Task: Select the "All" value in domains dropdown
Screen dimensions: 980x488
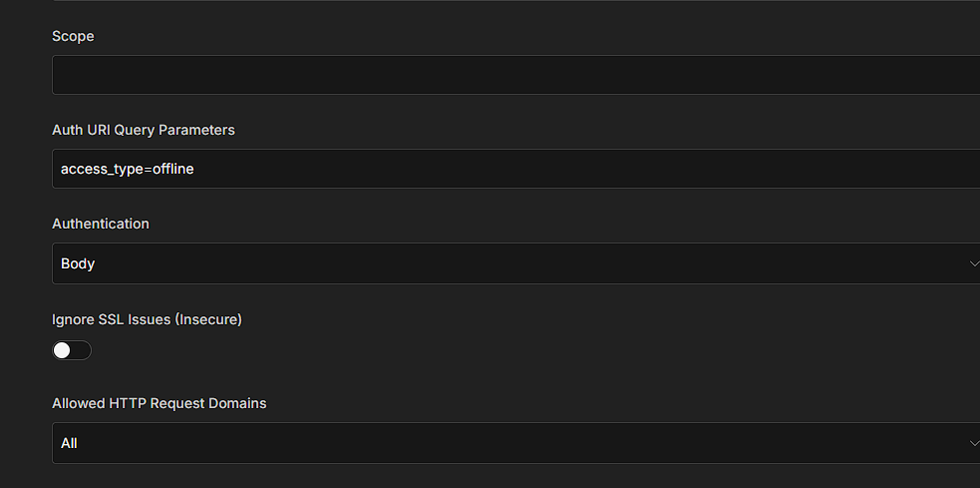Action: click(69, 443)
